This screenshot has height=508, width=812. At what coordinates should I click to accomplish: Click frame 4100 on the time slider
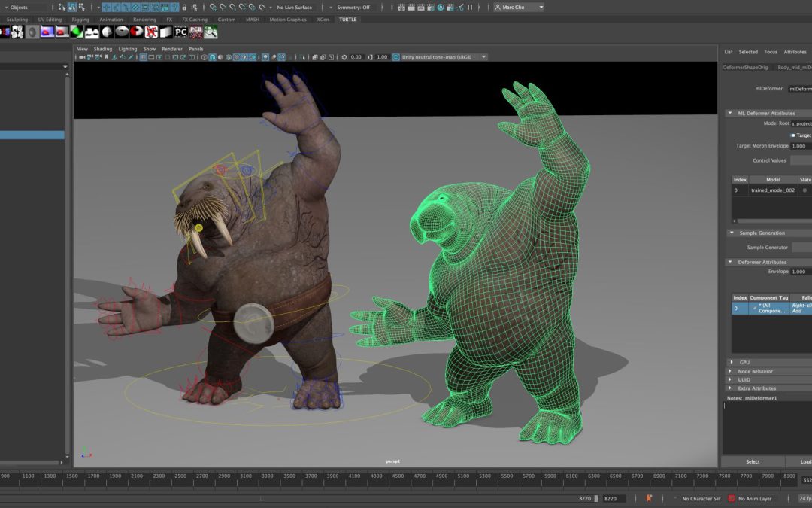(354, 476)
